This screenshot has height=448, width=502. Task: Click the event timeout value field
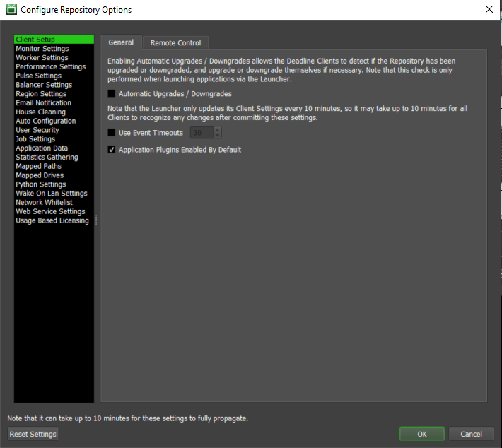[x=202, y=132]
